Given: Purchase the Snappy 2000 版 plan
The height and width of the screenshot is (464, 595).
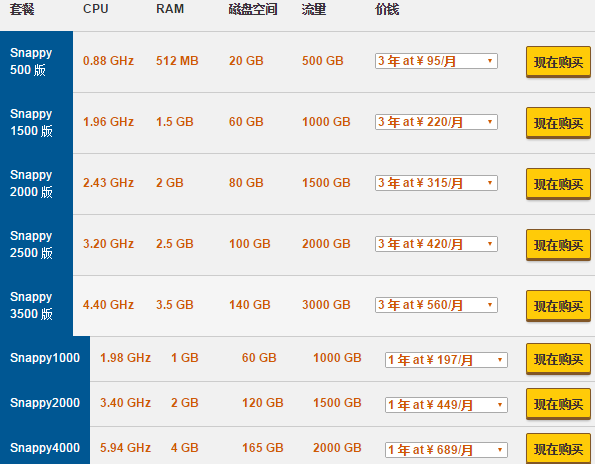Looking at the screenshot, I should (x=558, y=184).
